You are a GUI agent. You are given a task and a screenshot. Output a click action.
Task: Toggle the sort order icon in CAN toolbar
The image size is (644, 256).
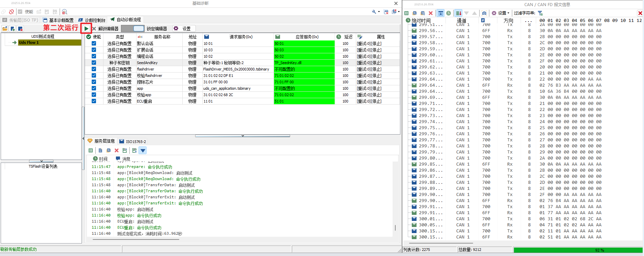pos(458,13)
